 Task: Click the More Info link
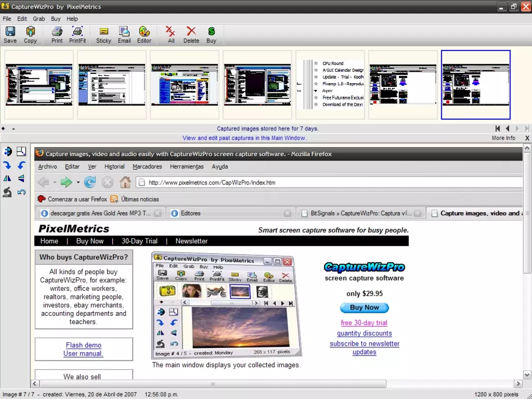pyautogui.click(x=504, y=138)
